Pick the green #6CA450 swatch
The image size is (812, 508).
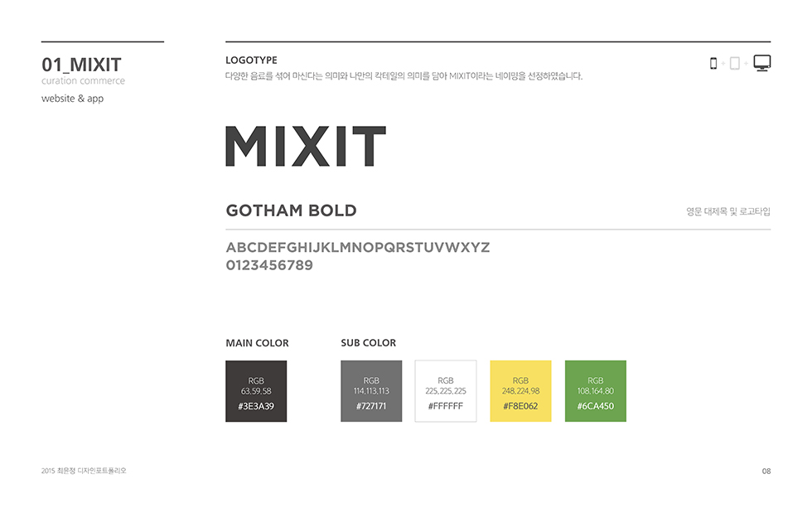coord(596,391)
